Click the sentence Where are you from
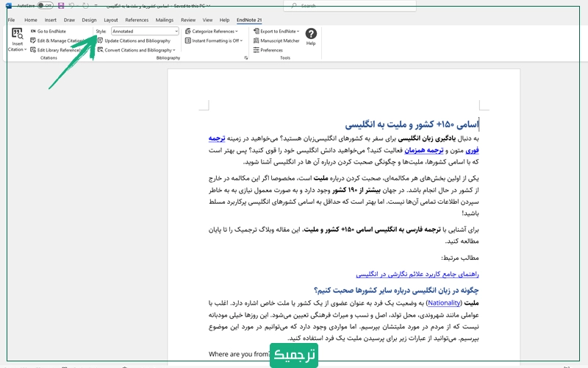This screenshot has width=588, height=368. point(239,354)
